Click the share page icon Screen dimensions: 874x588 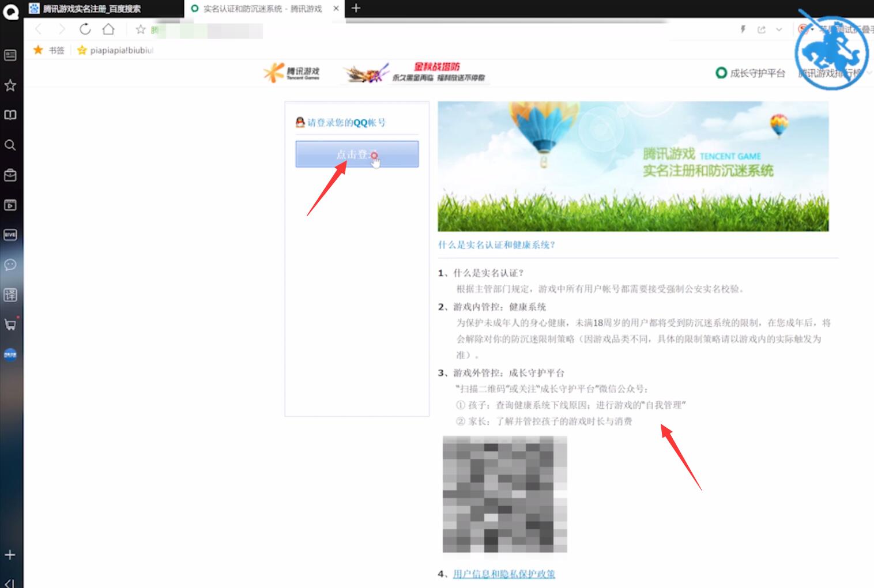pos(762,29)
